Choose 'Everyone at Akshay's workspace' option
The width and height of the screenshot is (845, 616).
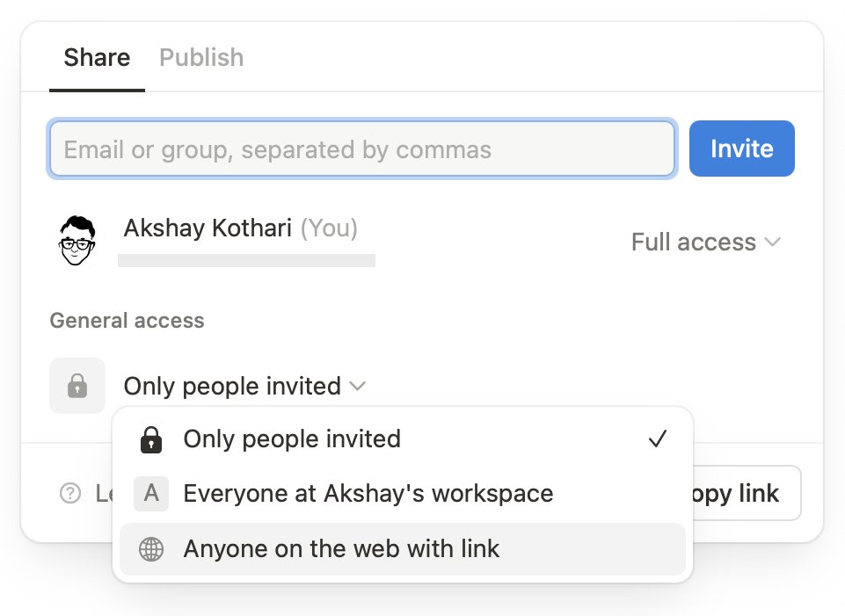tap(403, 493)
